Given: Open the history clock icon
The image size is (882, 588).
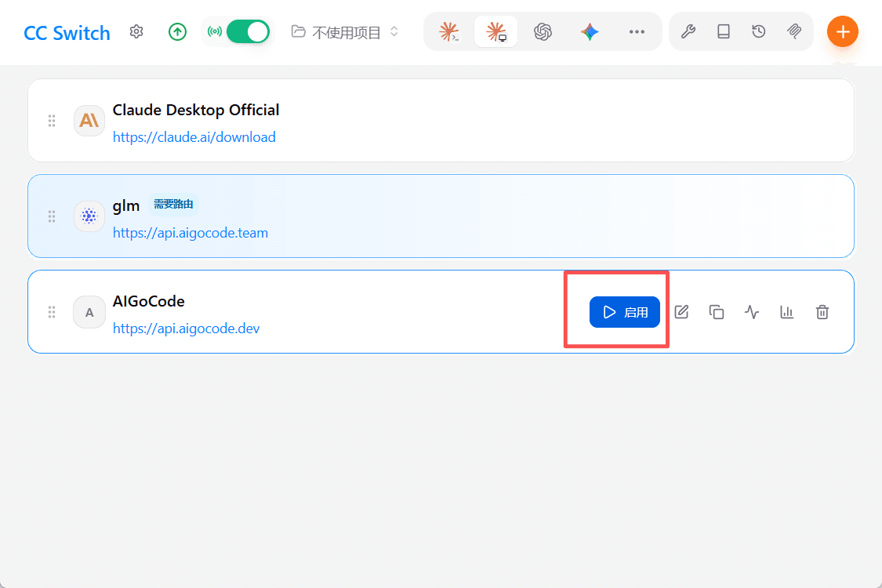Looking at the screenshot, I should coord(759,31).
